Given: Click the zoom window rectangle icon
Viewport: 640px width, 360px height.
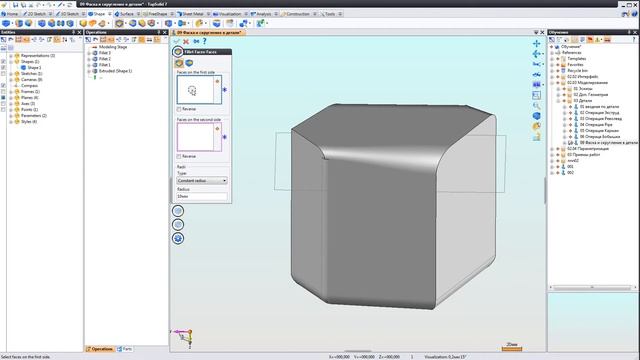Looking at the screenshot, I should (536, 95).
